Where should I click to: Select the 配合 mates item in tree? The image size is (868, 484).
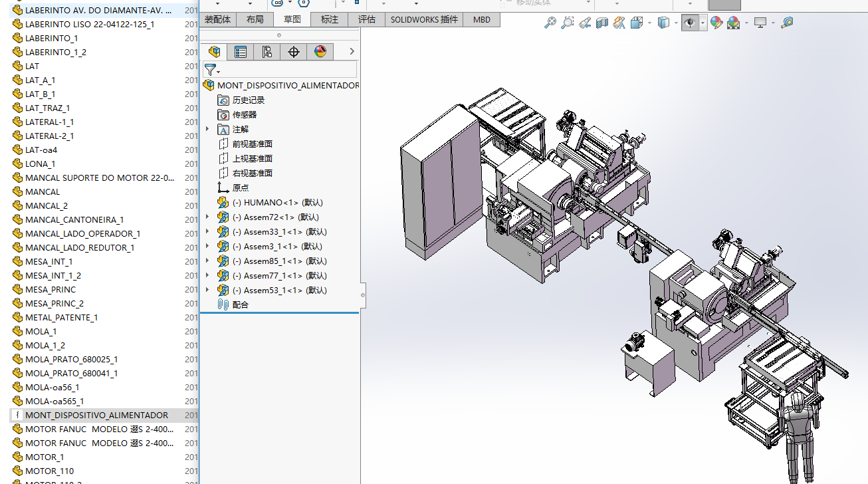click(240, 305)
